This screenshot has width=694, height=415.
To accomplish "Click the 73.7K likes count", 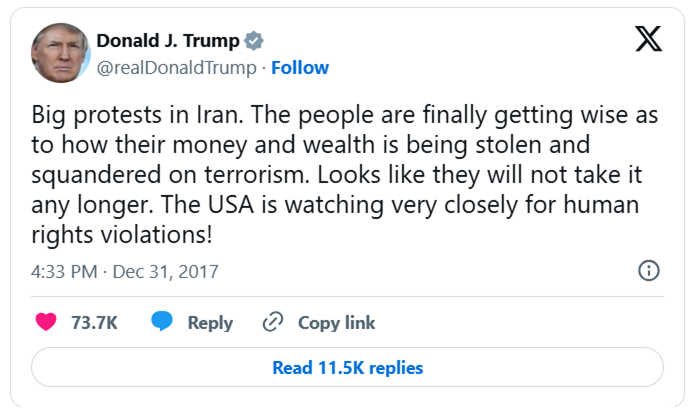I will [93, 323].
